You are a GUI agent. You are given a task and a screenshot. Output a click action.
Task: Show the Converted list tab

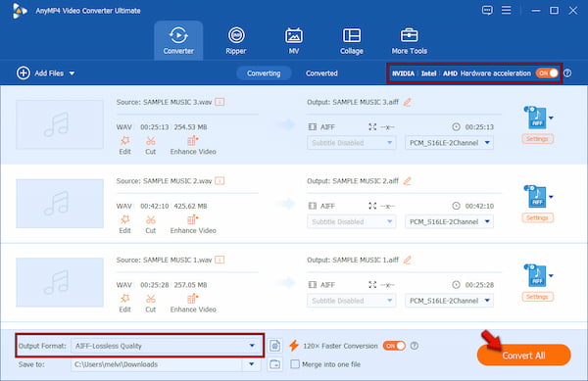[321, 73]
